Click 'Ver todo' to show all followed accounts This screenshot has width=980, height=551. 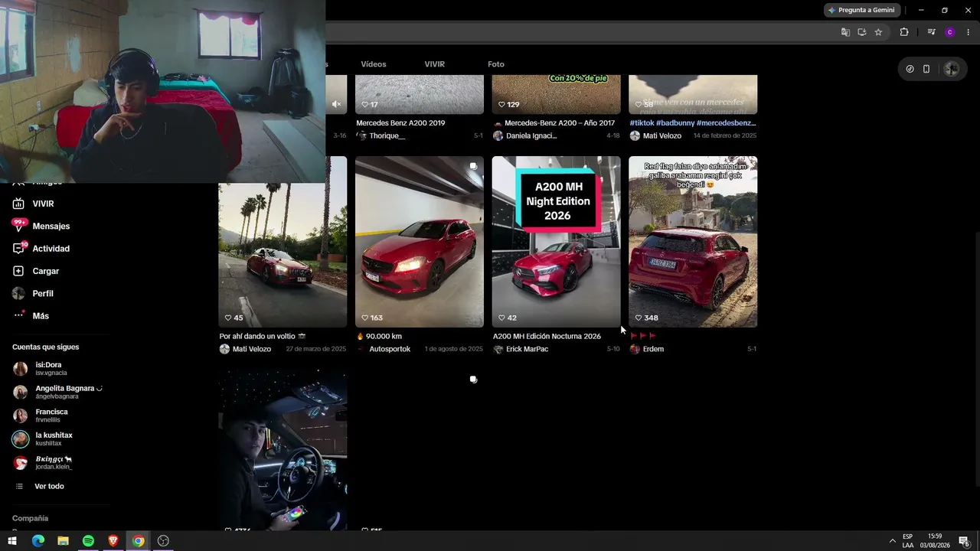click(x=40, y=486)
